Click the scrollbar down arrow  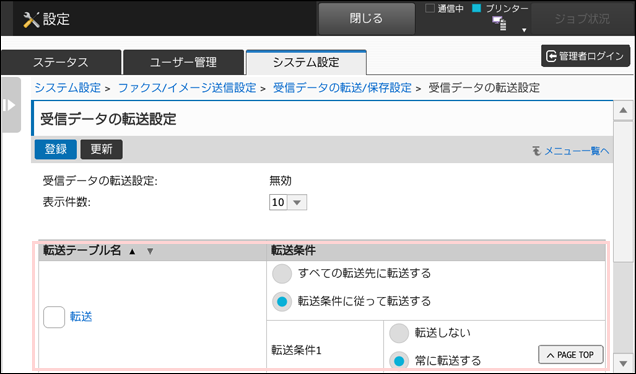(x=623, y=362)
